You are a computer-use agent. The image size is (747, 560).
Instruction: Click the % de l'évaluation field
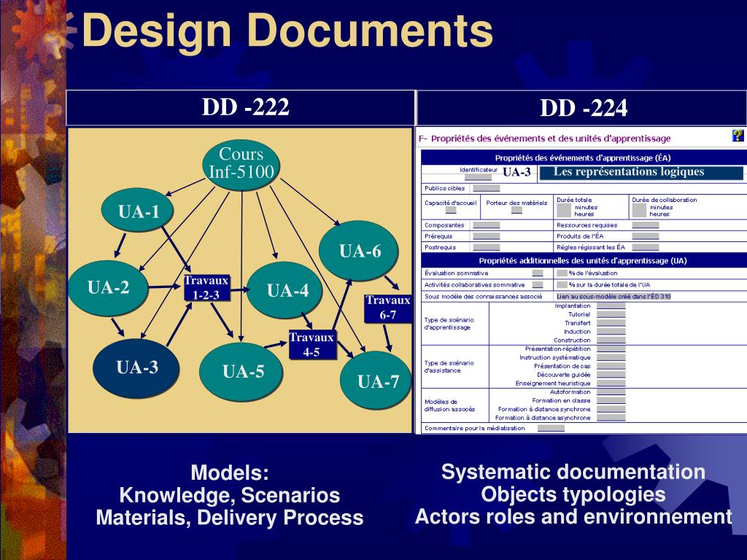click(562, 273)
